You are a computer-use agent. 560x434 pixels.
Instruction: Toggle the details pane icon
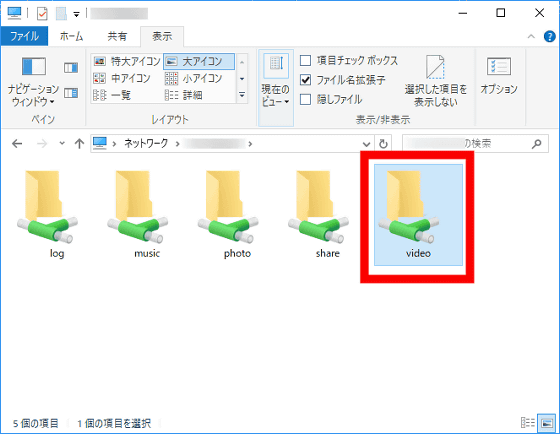[71, 93]
